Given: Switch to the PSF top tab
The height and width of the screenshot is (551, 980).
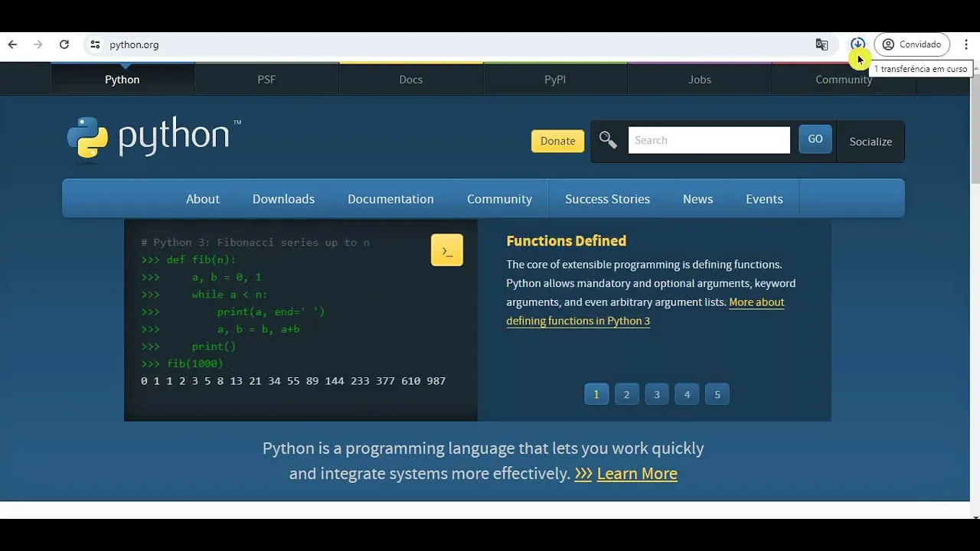Looking at the screenshot, I should point(266,80).
